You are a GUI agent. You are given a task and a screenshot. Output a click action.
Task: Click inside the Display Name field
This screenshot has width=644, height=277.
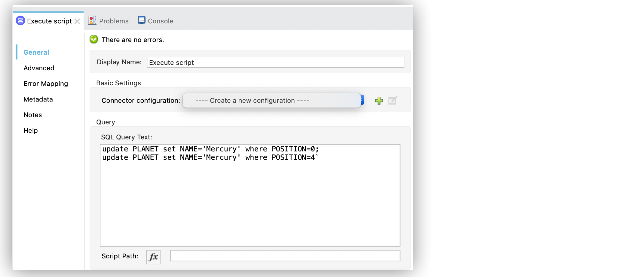click(x=275, y=62)
